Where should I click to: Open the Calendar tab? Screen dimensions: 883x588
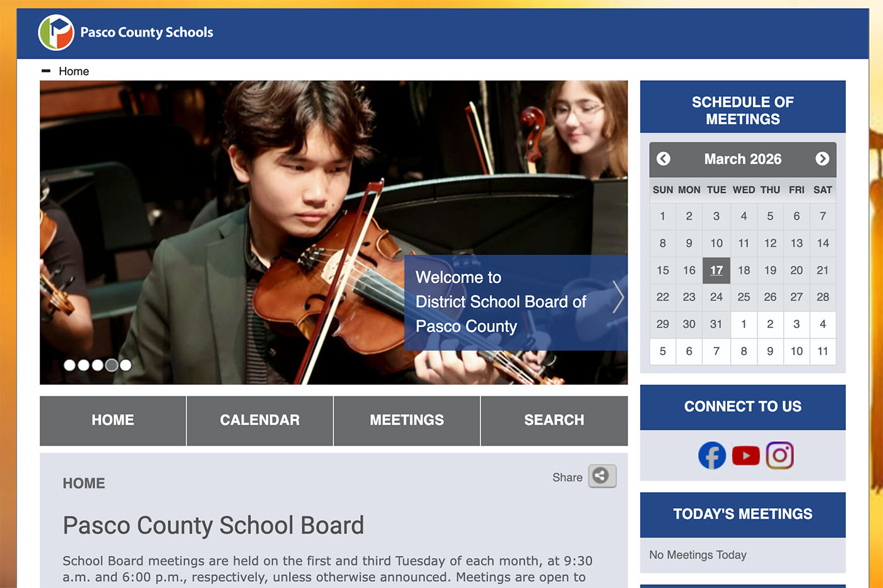click(x=259, y=420)
